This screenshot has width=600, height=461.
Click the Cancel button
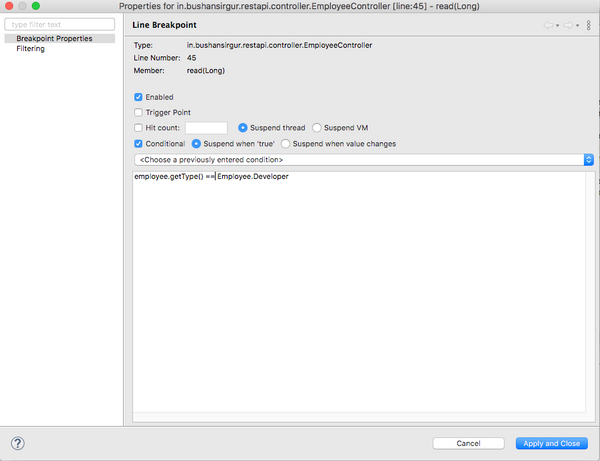tap(468, 443)
